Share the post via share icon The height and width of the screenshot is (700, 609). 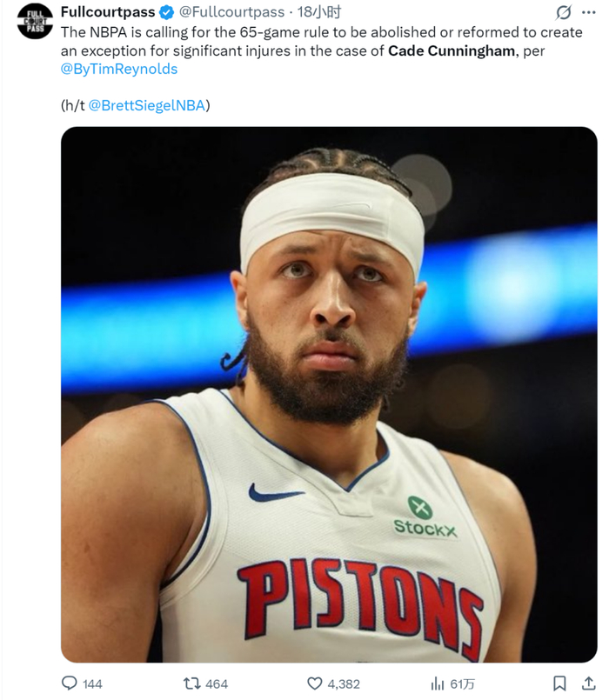[589, 683]
